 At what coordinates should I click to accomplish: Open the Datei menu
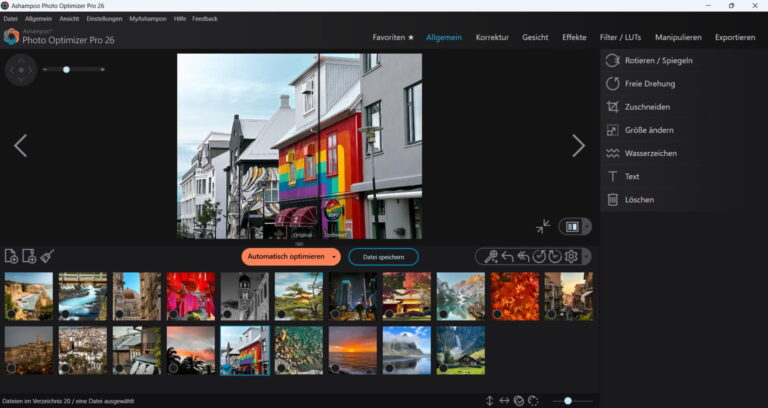click(x=10, y=19)
